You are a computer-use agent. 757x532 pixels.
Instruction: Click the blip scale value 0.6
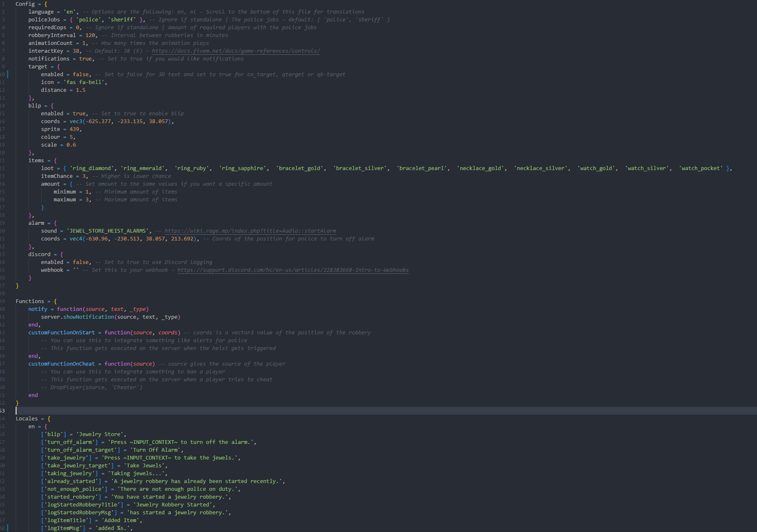tap(71, 145)
